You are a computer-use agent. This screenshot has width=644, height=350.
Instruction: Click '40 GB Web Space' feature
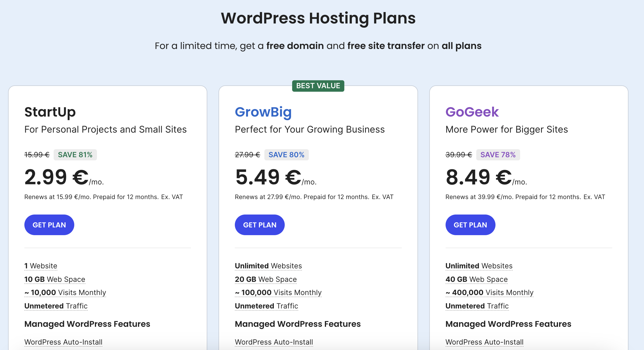click(477, 279)
